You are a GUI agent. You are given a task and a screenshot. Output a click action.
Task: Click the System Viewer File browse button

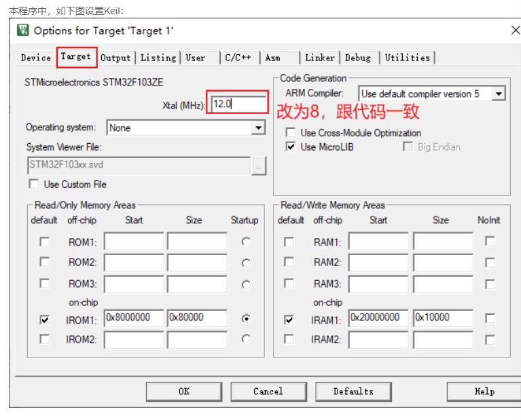point(259,166)
